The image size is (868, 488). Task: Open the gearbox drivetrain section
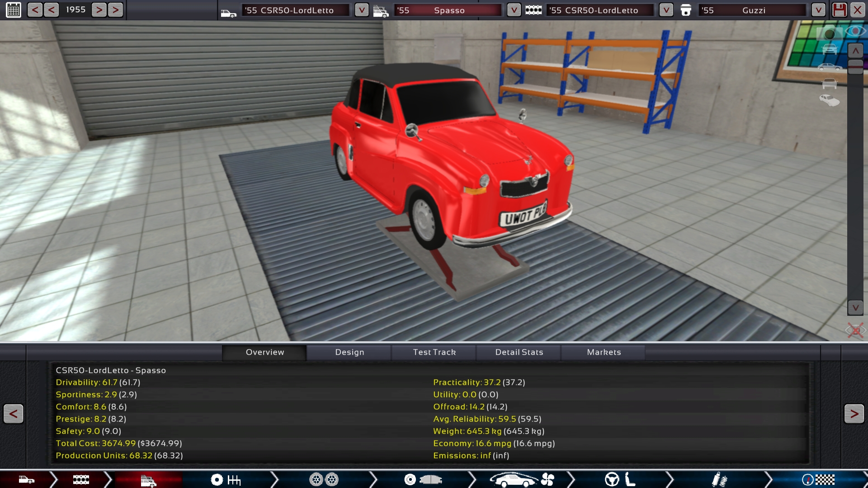[x=226, y=479]
